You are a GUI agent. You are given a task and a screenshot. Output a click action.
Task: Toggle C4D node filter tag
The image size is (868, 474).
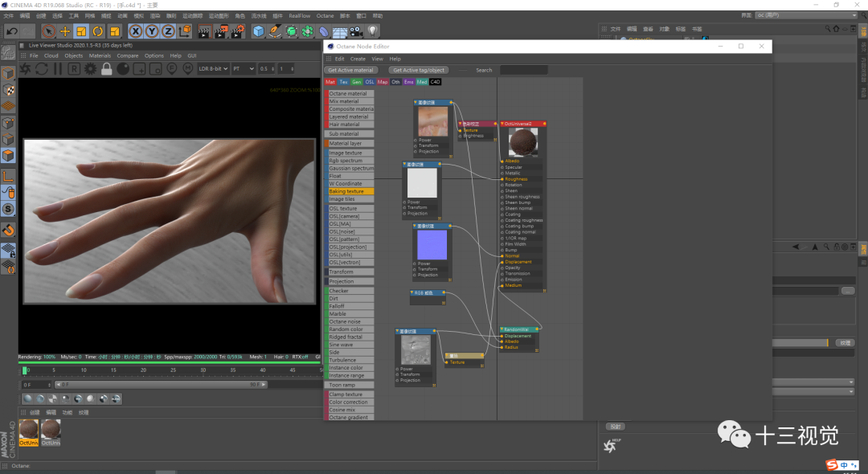435,82
